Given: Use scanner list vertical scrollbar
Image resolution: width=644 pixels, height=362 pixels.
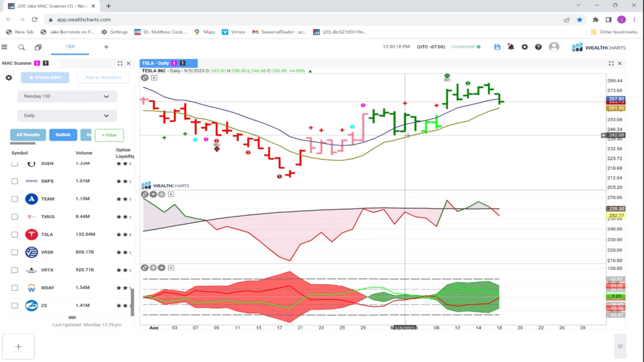Looking at the screenshot, I should (x=132, y=302).
